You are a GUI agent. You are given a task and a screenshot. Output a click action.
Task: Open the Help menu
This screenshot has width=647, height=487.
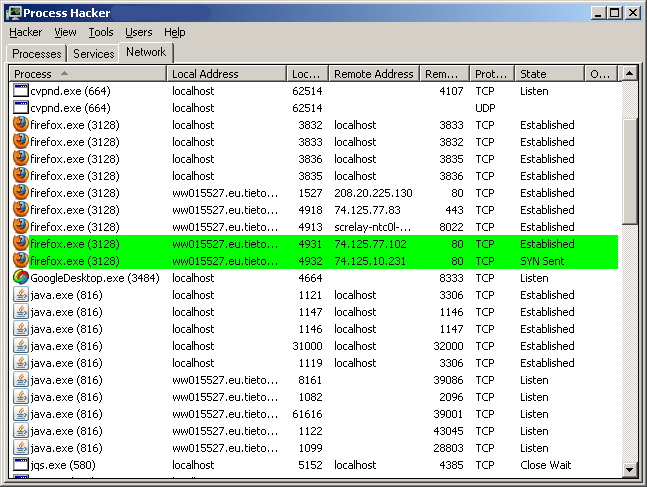175,32
